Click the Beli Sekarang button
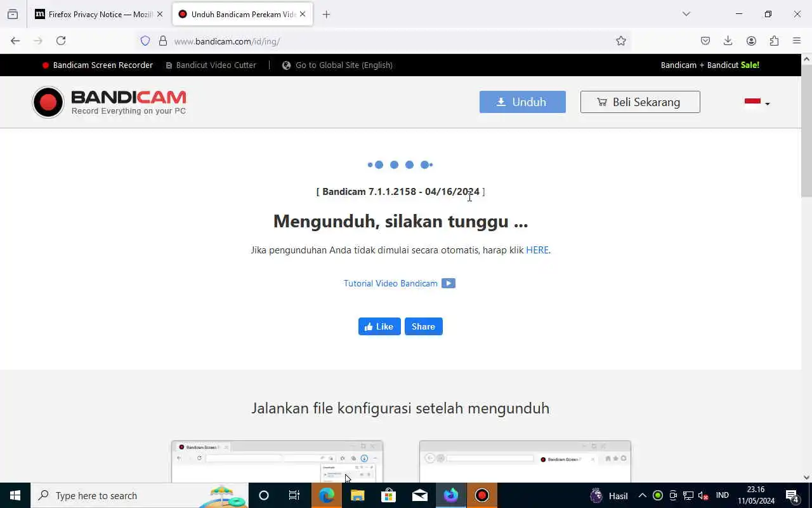 pyautogui.click(x=640, y=102)
